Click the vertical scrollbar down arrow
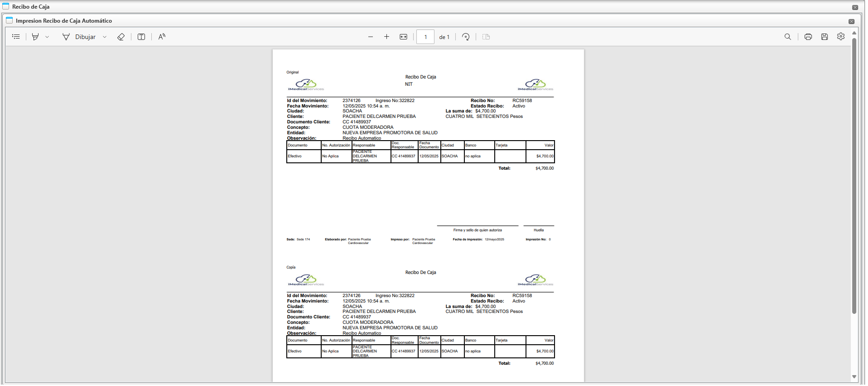 (x=854, y=376)
